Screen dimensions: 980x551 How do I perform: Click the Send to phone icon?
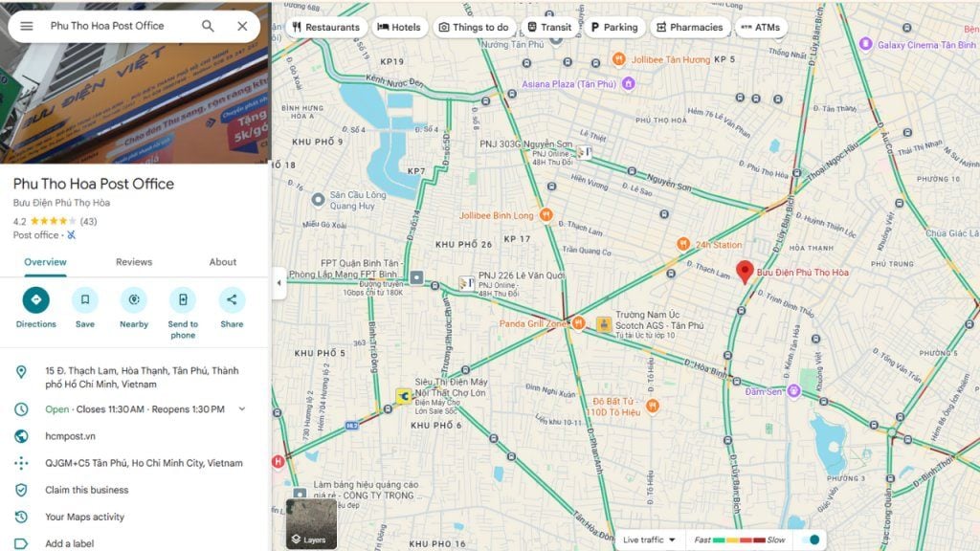click(183, 300)
